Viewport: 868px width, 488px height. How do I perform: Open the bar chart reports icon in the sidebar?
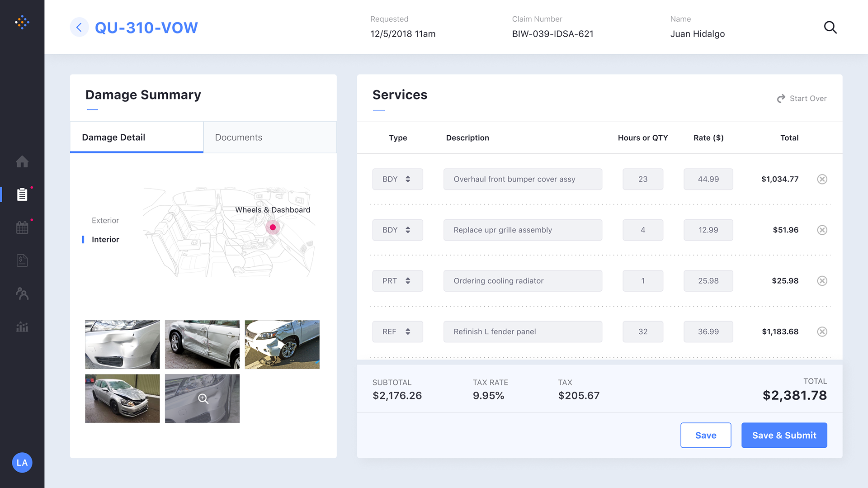pyautogui.click(x=22, y=327)
